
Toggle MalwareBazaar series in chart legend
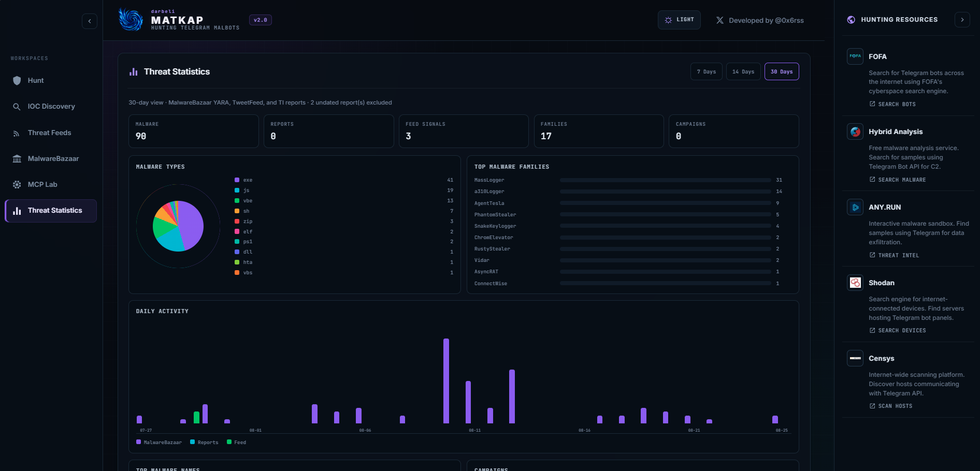(159, 442)
